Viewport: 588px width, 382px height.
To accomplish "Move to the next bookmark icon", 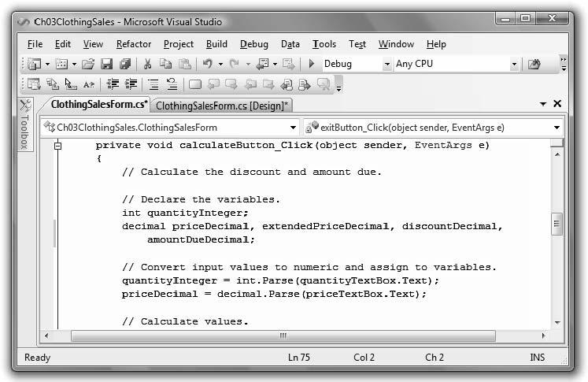I will point(231,84).
